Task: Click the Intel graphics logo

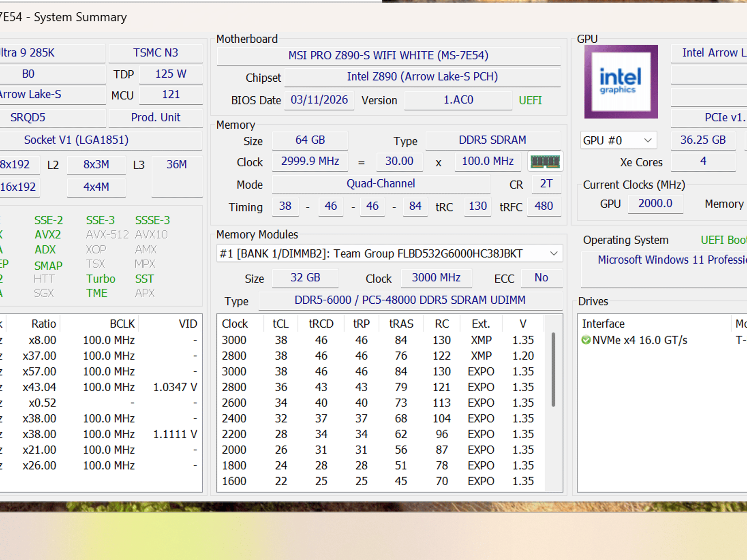Action: coord(621,82)
